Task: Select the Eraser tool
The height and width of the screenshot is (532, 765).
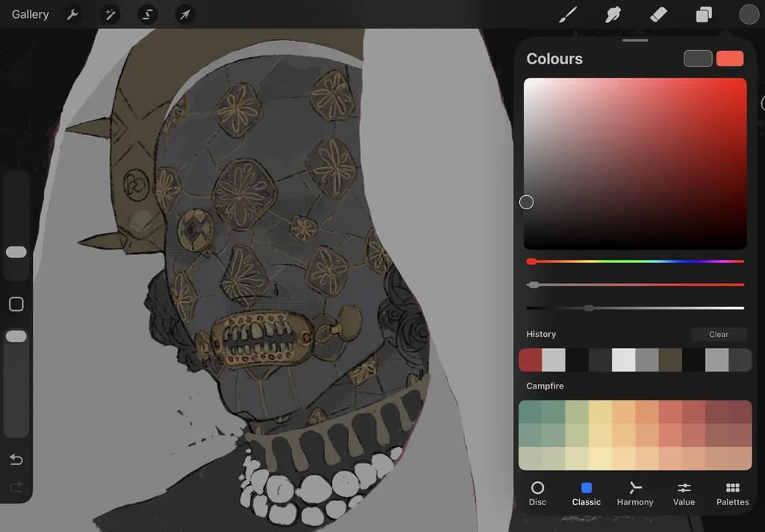Action: (658, 15)
